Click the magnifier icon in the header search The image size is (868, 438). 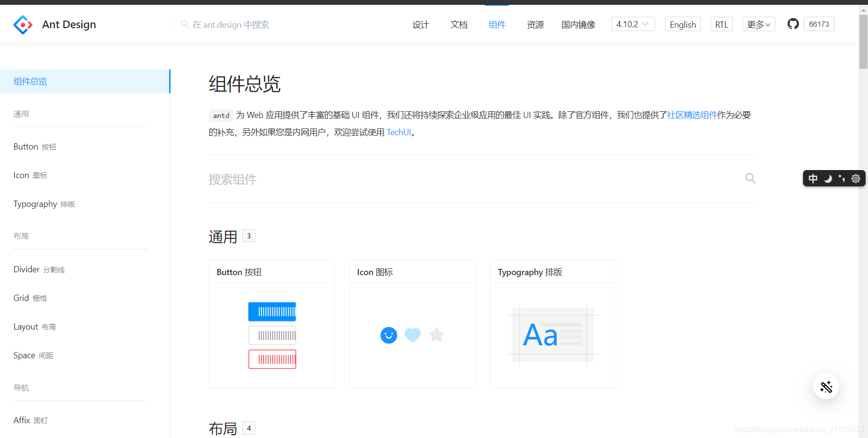click(x=184, y=24)
